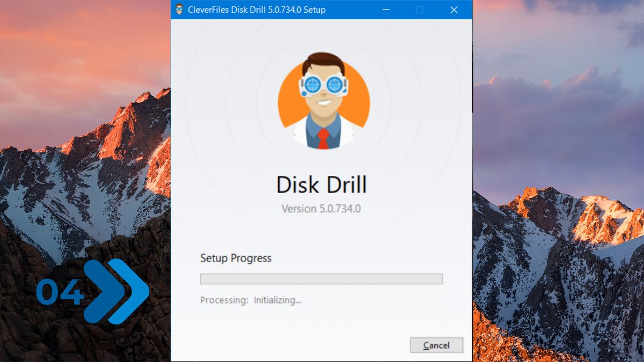The height and width of the screenshot is (362, 644).
Task: Click the blue 04 step number
Action: pyautogui.click(x=60, y=293)
